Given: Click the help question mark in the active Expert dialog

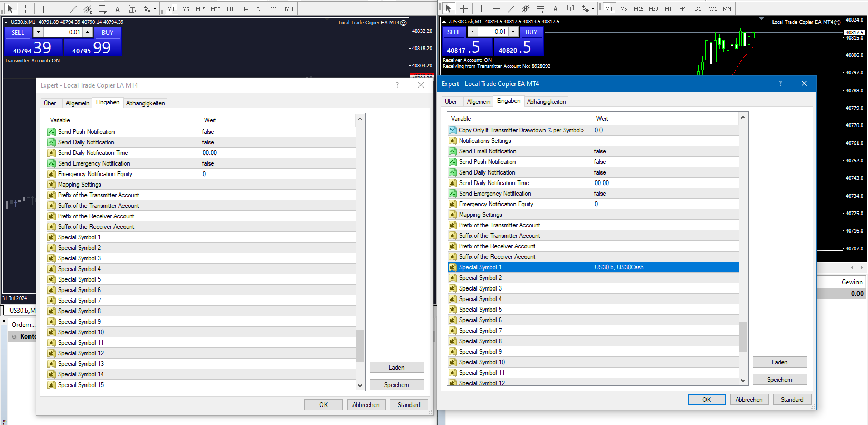Looking at the screenshot, I should click(x=780, y=84).
